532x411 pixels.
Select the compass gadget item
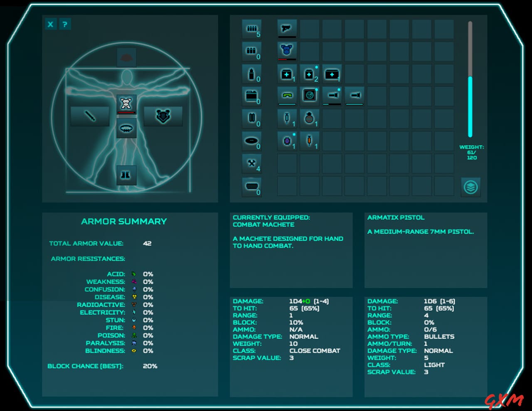pyautogui.click(x=310, y=95)
